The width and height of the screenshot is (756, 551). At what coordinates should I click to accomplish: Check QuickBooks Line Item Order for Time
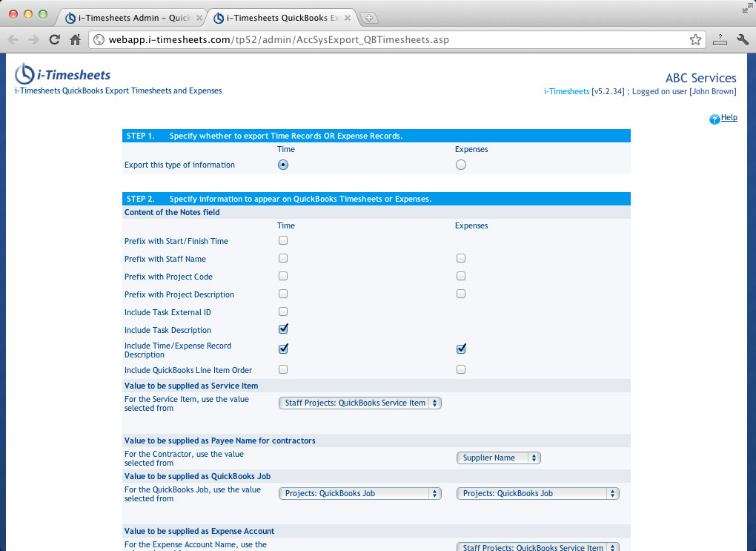click(283, 369)
